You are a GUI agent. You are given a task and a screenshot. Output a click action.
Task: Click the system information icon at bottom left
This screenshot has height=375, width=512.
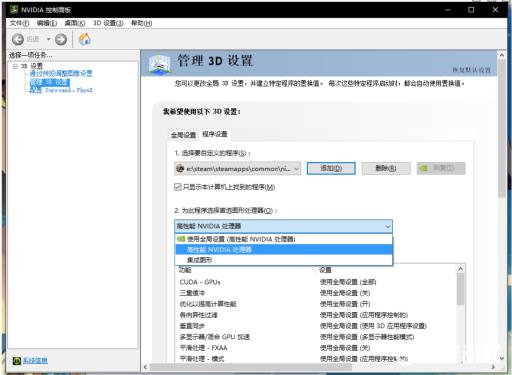[x=16, y=361]
